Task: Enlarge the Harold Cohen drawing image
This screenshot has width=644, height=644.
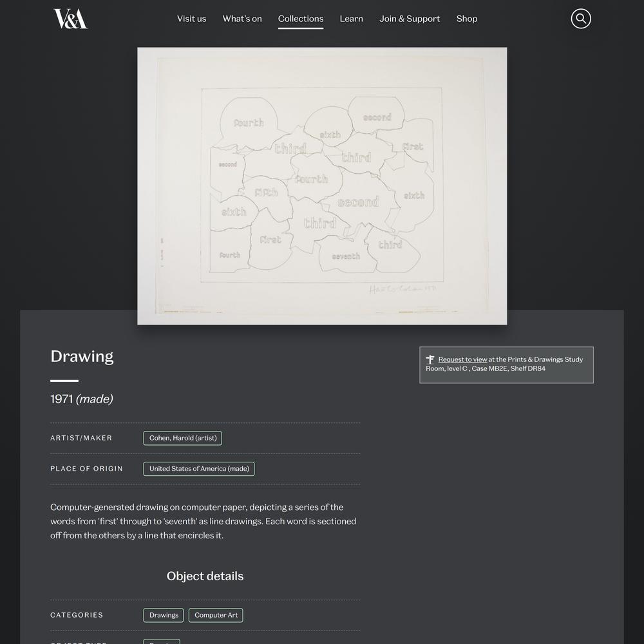Action: [x=322, y=185]
